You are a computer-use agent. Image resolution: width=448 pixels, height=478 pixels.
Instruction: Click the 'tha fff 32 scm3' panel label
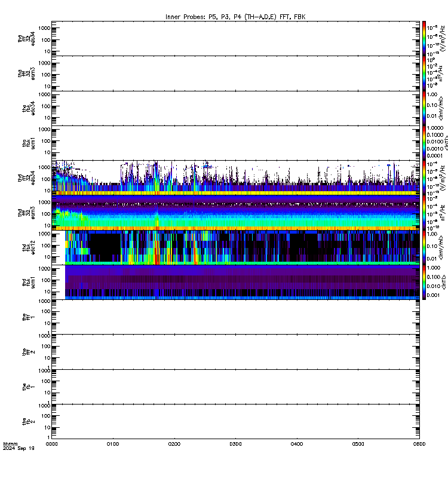26,73
